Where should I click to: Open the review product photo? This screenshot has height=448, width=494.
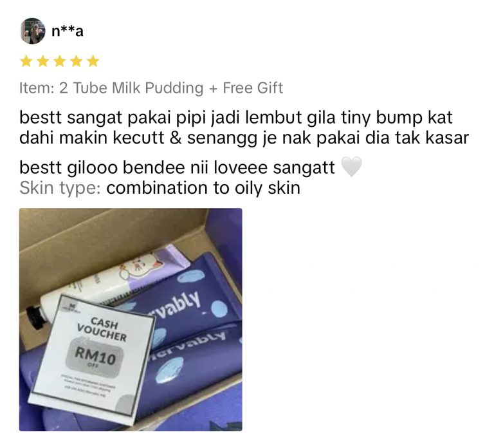[131, 319]
